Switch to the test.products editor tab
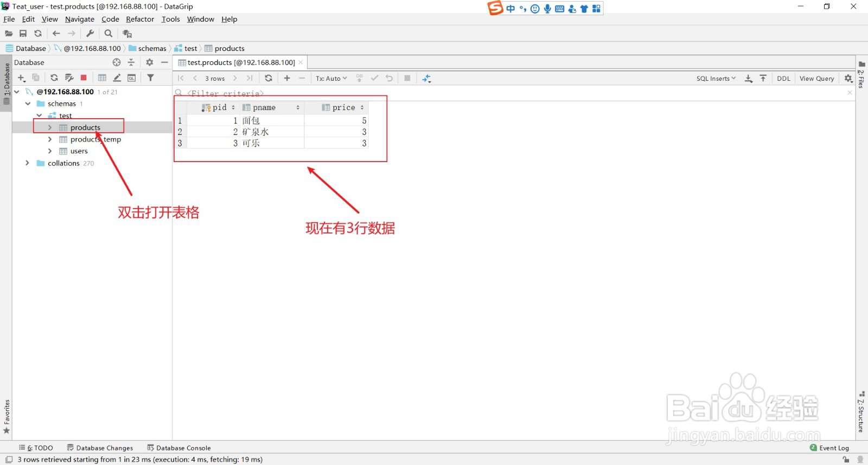The width and height of the screenshot is (868, 465). pyautogui.click(x=241, y=62)
